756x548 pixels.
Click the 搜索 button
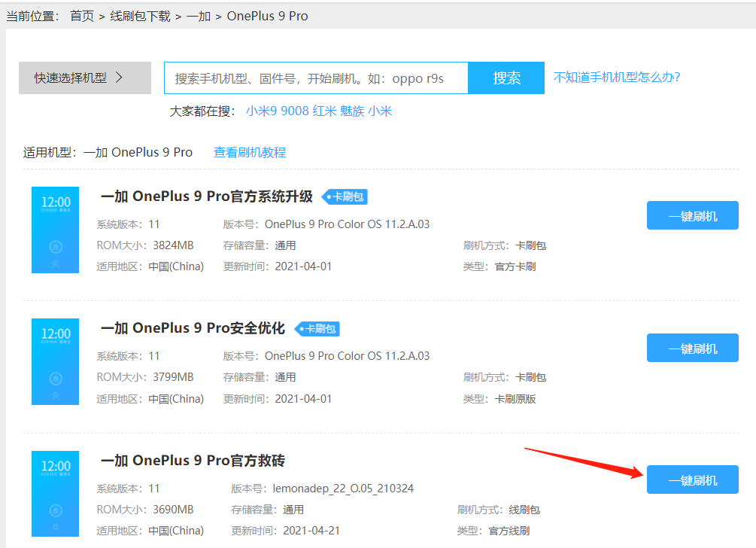click(x=506, y=78)
